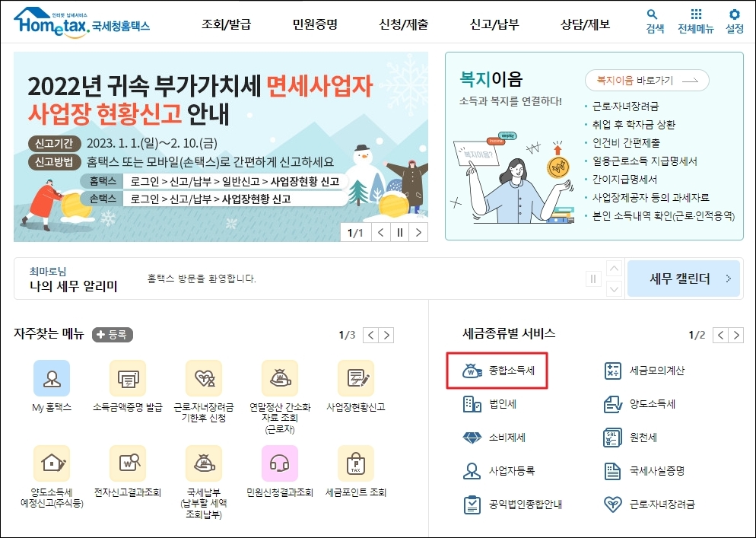Click 복지이음 바로가기 button
Viewport: 756px width, 538px height.
click(647, 81)
